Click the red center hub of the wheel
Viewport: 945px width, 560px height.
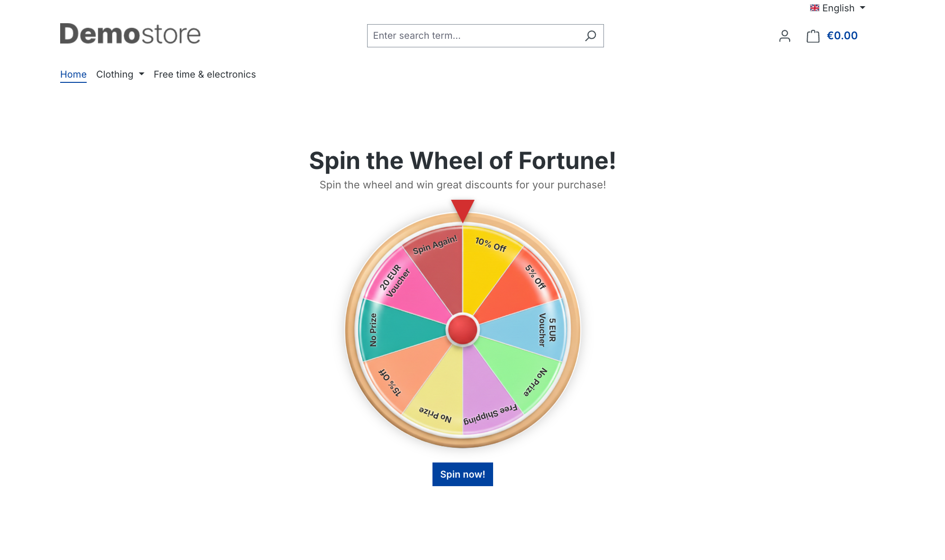[x=462, y=328]
